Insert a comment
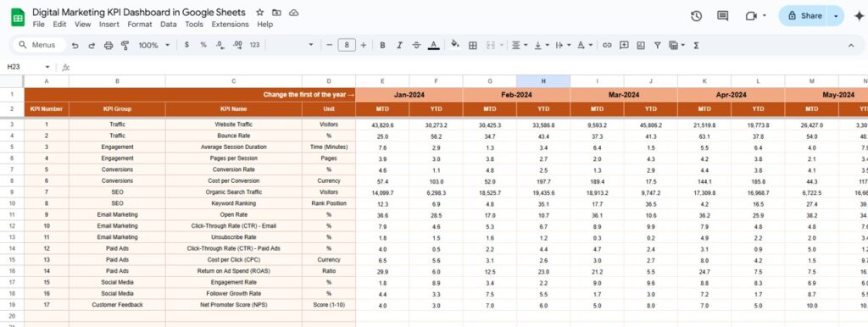This screenshot has width=868, height=327. [x=624, y=46]
